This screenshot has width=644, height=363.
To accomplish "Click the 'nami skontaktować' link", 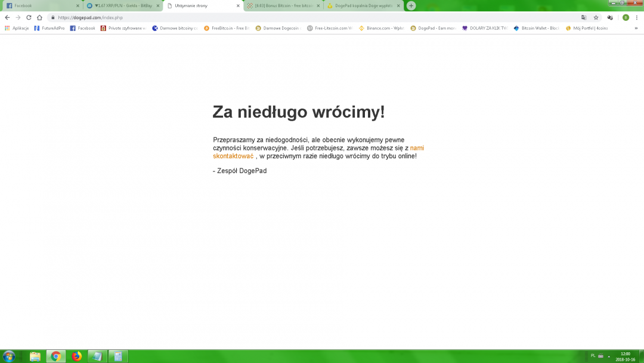I will 234,156.
